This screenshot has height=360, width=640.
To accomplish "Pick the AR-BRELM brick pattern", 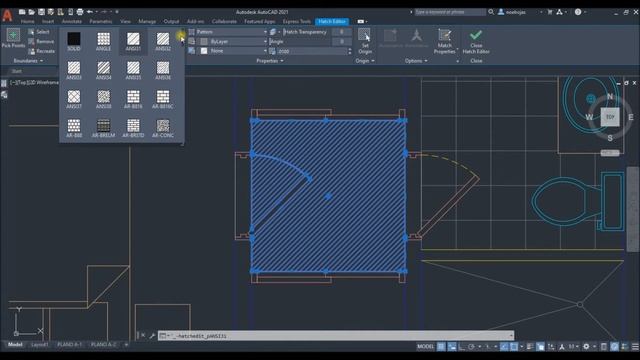I will point(104,126).
